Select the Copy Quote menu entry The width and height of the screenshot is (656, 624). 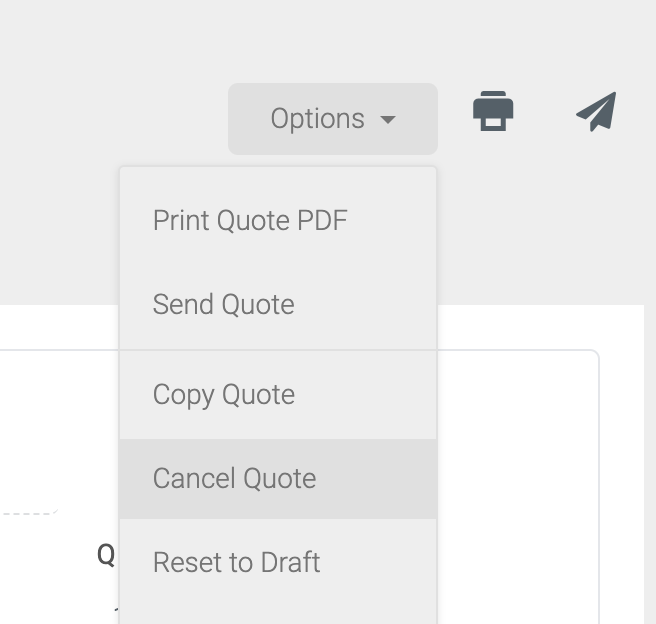pos(224,394)
